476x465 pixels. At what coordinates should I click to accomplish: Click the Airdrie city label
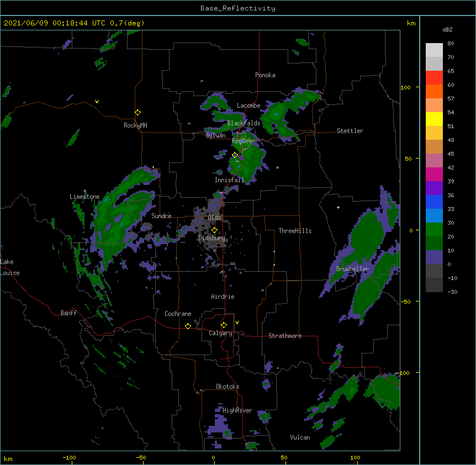pos(223,297)
